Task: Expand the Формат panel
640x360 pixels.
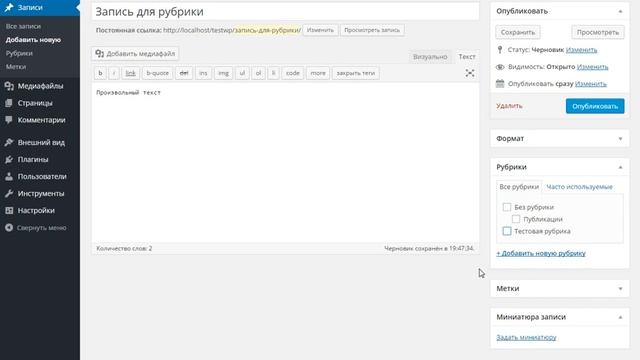Action: click(x=620, y=139)
